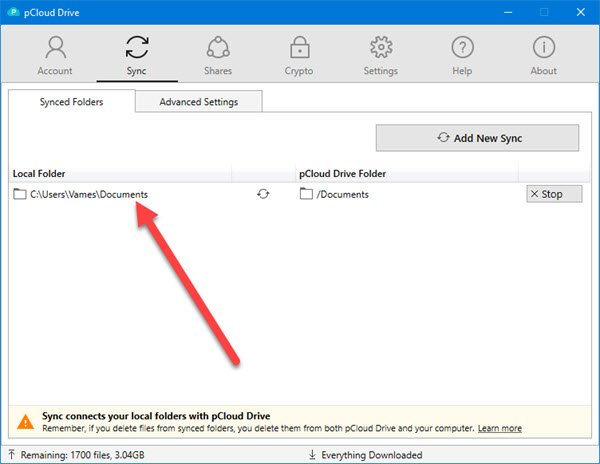Click the pCloud logo in title bar

(x=13, y=12)
